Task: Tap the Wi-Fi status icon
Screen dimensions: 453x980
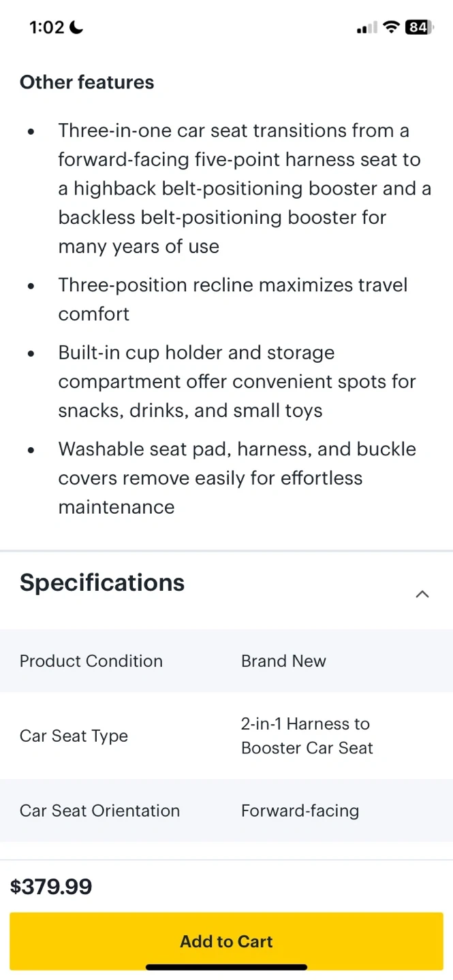Action: pyautogui.click(x=391, y=27)
